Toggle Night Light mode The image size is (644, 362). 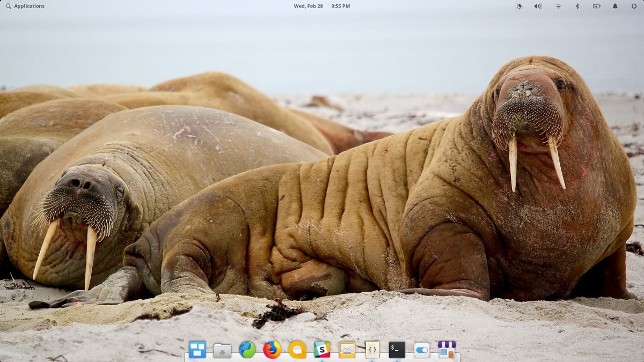518,6
